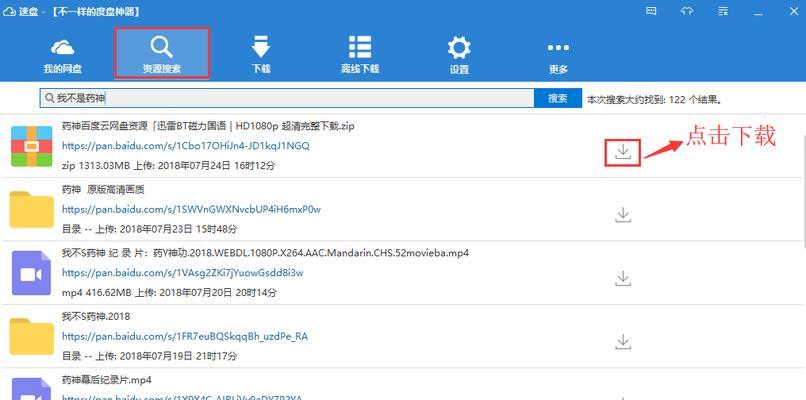Download the 药神百度云网盘资源 zip file

622,152
